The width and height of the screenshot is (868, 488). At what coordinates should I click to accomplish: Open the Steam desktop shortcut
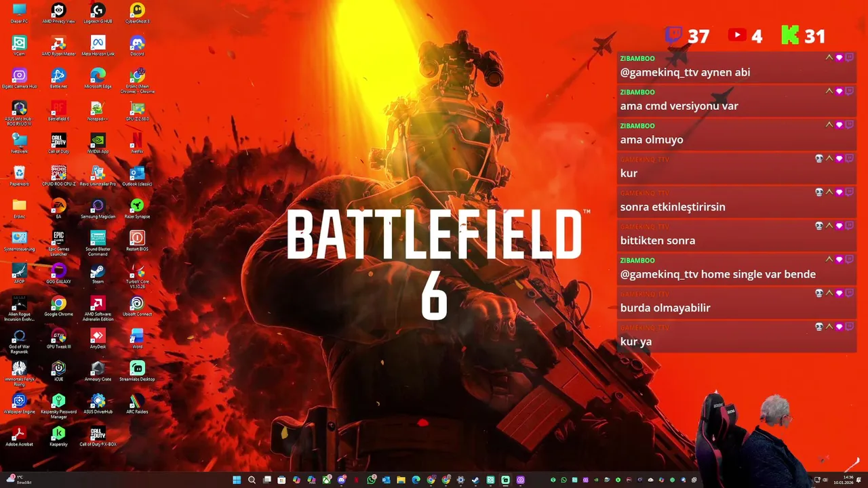click(98, 273)
